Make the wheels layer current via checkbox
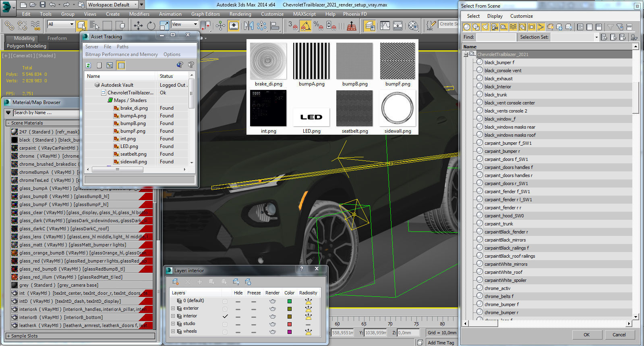Image resolution: width=644 pixels, height=346 pixels. (x=225, y=332)
